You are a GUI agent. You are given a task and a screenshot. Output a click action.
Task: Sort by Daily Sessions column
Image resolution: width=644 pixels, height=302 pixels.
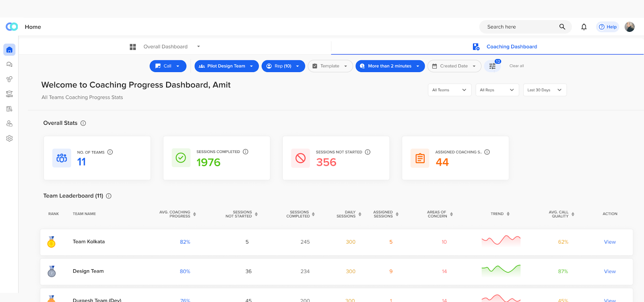[360, 214]
